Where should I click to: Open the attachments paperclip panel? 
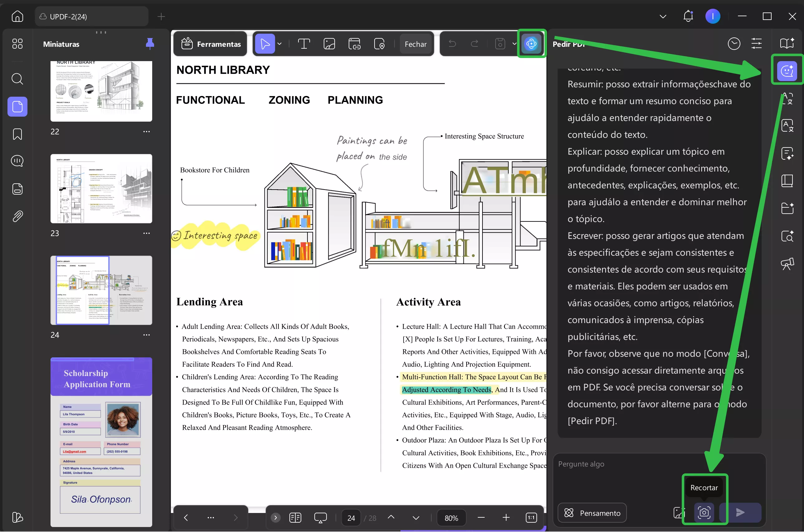tap(17, 216)
